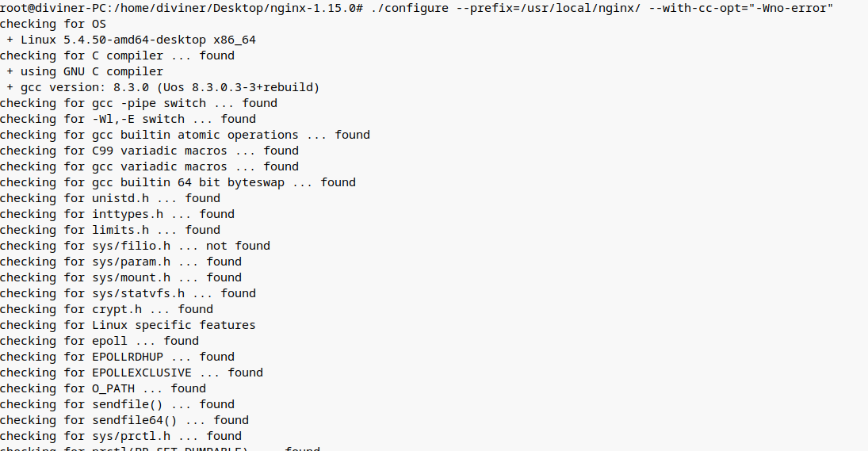The width and height of the screenshot is (868, 451).
Task: Click the "checking for crypt.h" line
Action: (106, 309)
